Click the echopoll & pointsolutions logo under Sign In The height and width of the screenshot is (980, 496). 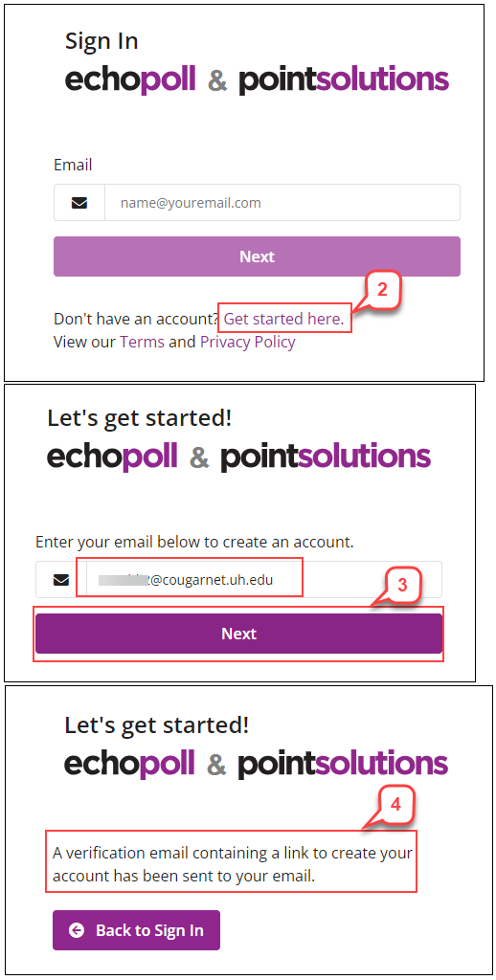click(257, 80)
